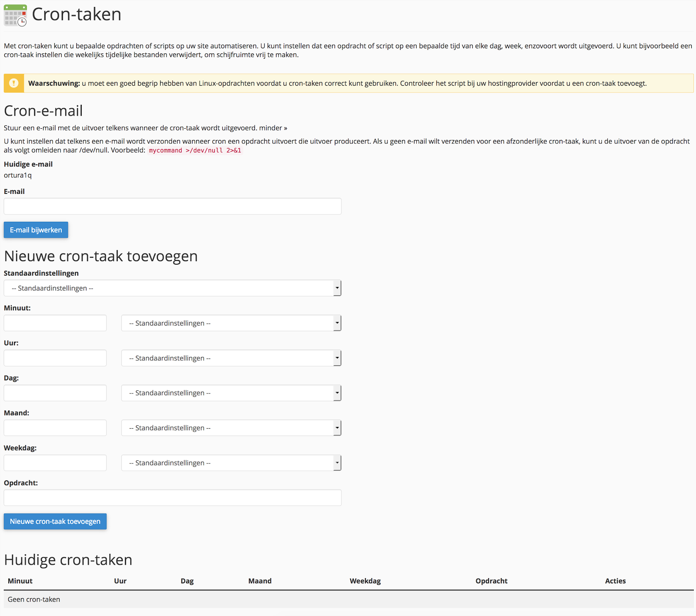Click the "Waarschuwing:" bold label
Screen dimensions: 696x616
click(54, 83)
